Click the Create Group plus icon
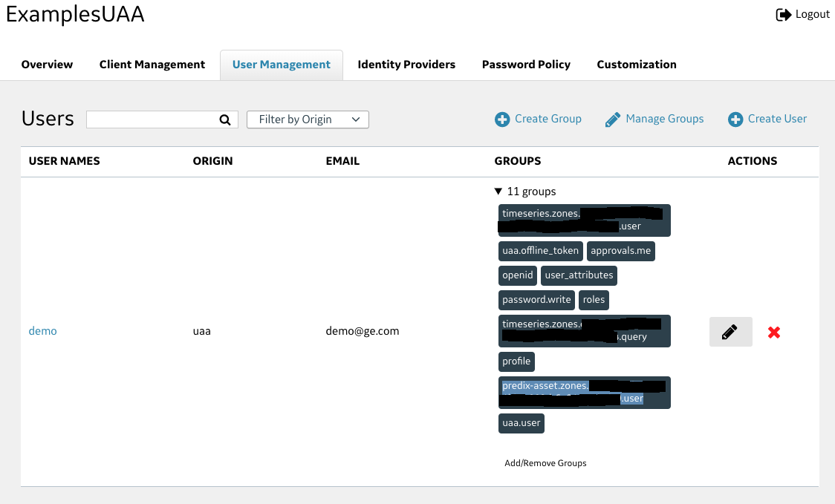835x504 pixels. [503, 120]
